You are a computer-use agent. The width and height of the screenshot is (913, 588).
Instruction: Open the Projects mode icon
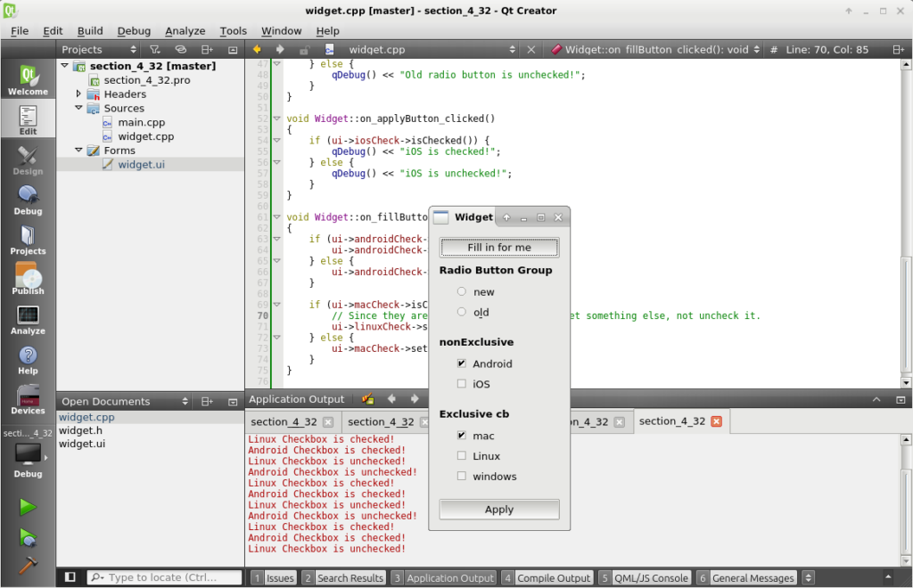tap(28, 240)
